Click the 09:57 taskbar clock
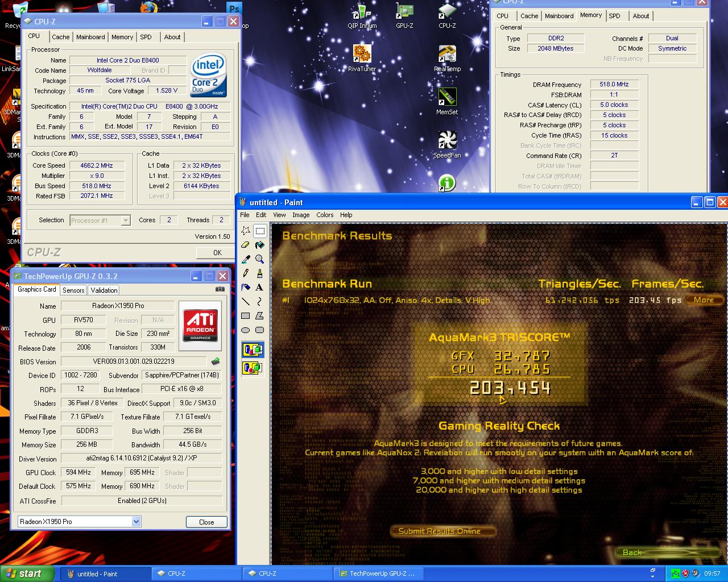The image size is (728, 582). (712, 573)
